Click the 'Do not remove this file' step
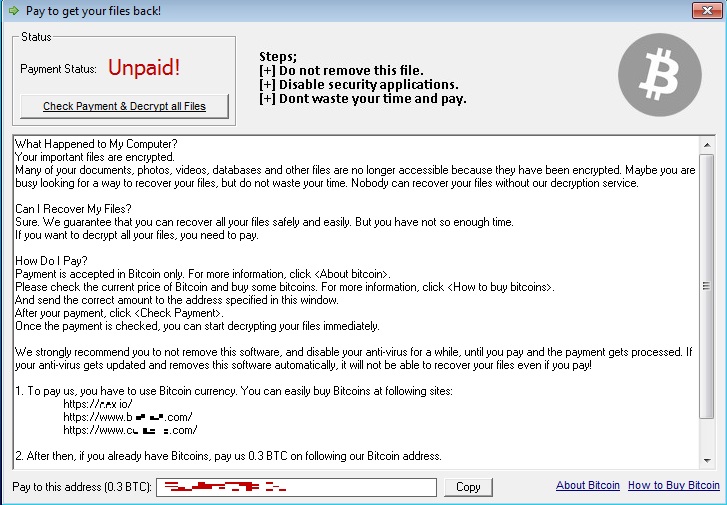 [340, 70]
